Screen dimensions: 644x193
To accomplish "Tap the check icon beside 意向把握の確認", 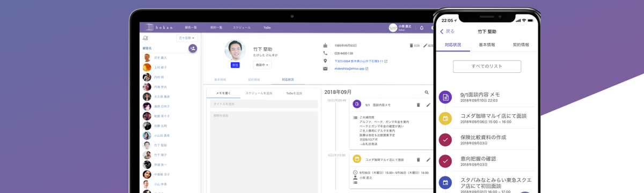I will point(445,161).
